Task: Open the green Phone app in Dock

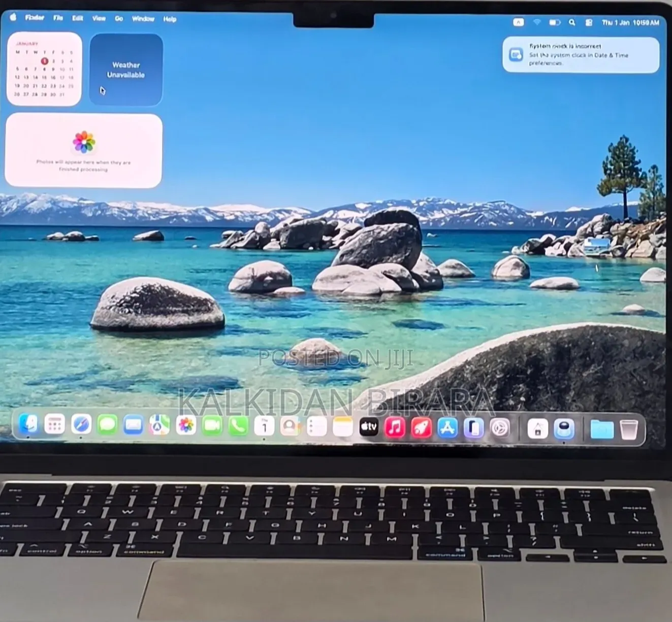Action: pos(238,426)
